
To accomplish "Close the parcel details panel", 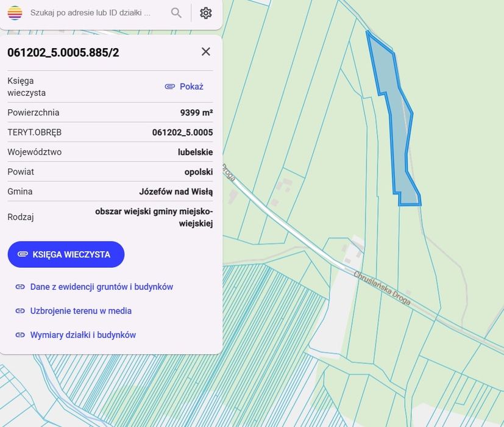I will tap(206, 51).
